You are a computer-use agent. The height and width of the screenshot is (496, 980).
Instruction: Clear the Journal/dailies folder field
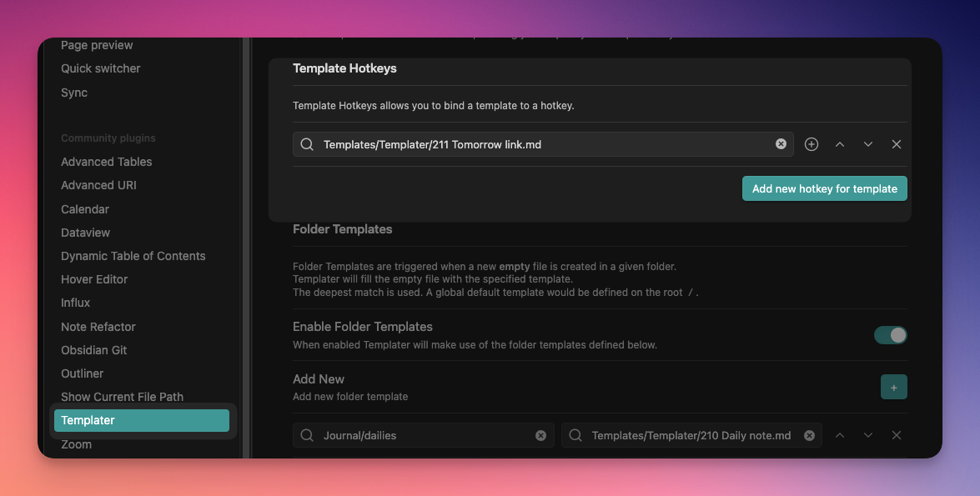pyautogui.click(x=540, y=435)
